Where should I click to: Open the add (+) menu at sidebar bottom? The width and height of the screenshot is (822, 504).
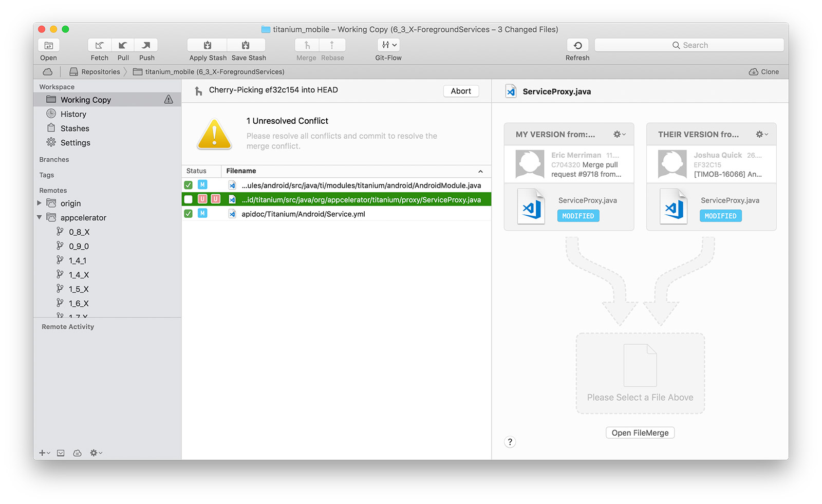click(44, 453)
